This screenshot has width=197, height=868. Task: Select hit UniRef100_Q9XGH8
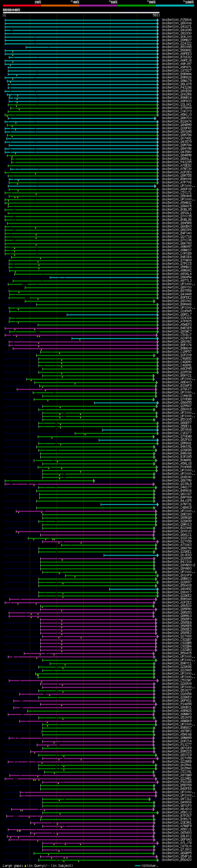(x=176, y=132)
